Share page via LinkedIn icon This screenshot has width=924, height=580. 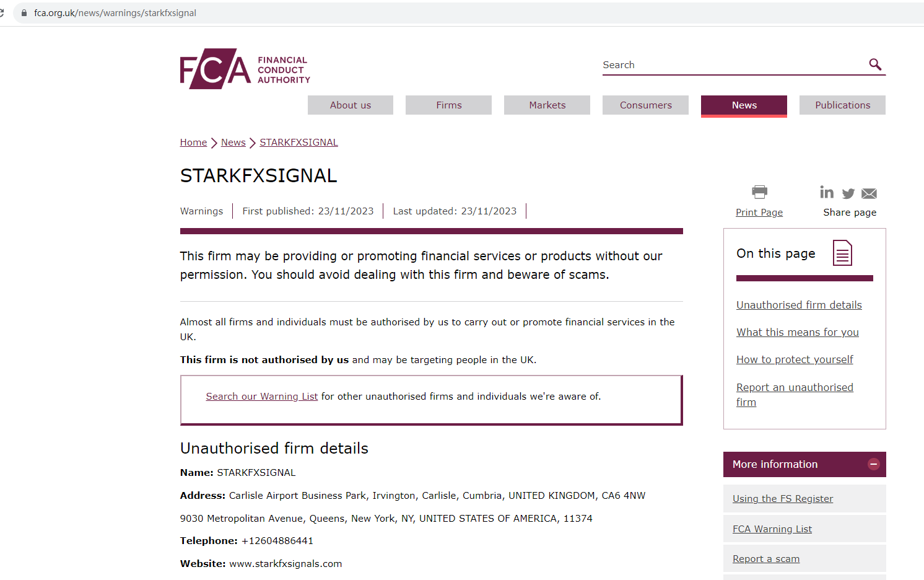[x=827, y=193]
